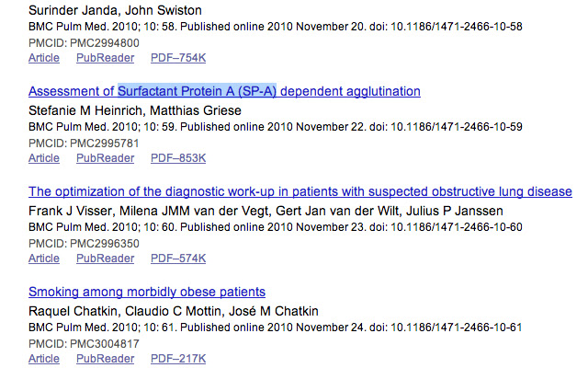Click the author names Surinder Janda, John Swiston
This screenshot has height=368, width=588.
click(x=115, y=10)
